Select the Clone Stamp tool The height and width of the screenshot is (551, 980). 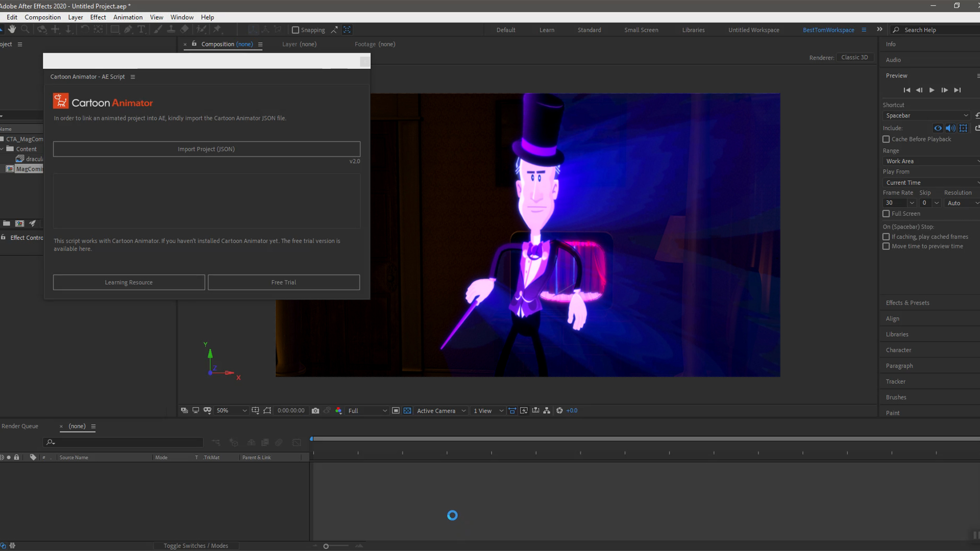pos(171,30)
